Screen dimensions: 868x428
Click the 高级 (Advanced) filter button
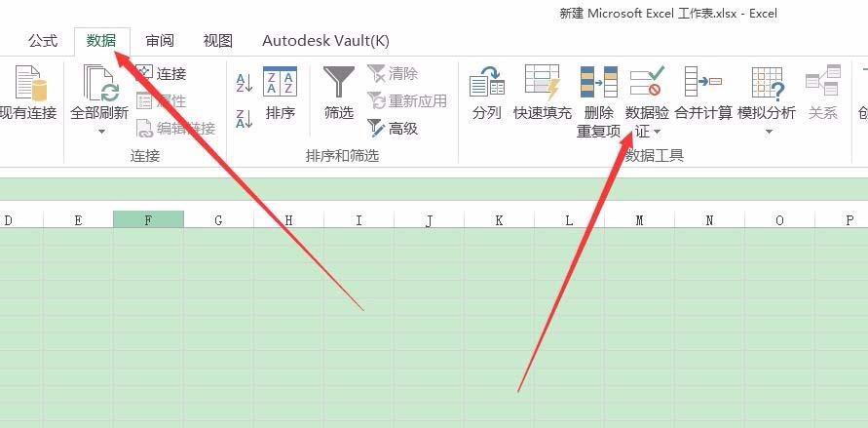coord(393,128)
